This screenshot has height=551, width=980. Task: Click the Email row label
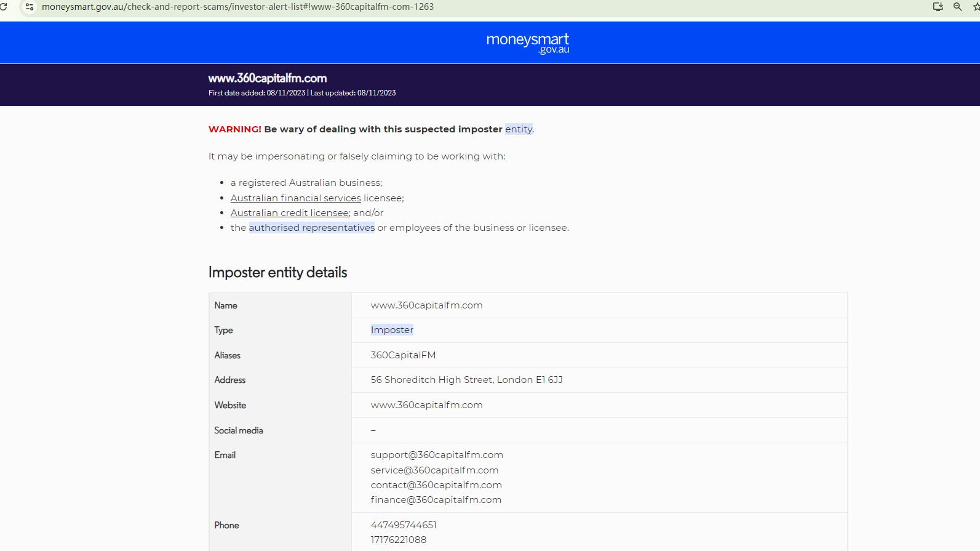pos(225,455)
